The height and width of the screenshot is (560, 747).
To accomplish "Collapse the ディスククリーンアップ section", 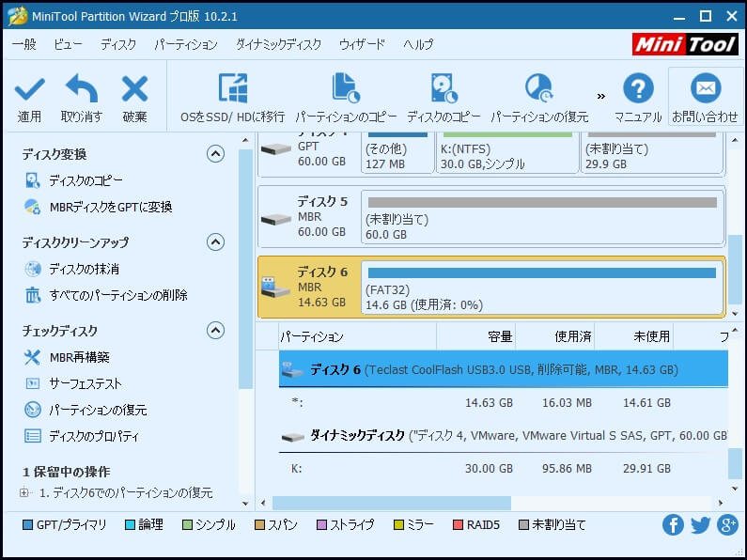I will pos(215,242).
